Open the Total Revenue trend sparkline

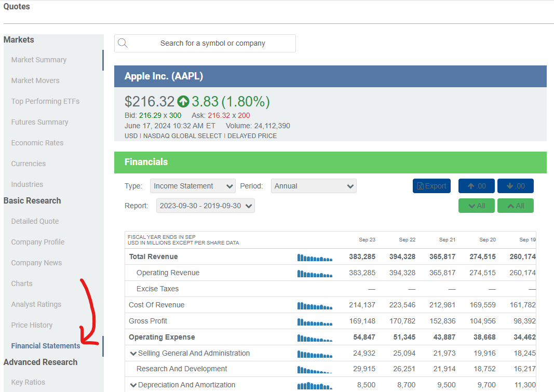315,257
